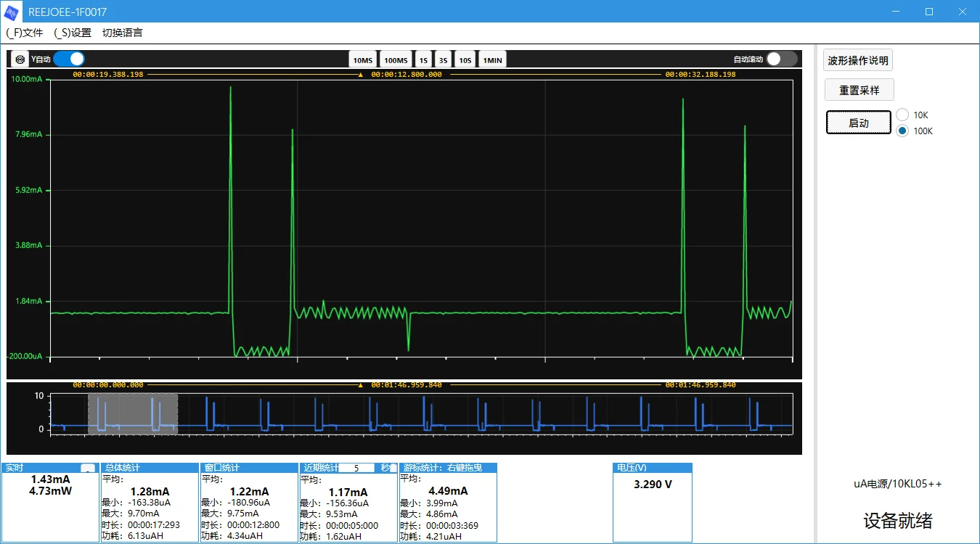Open the (_F)文件 menu

[x=25, y=33]
